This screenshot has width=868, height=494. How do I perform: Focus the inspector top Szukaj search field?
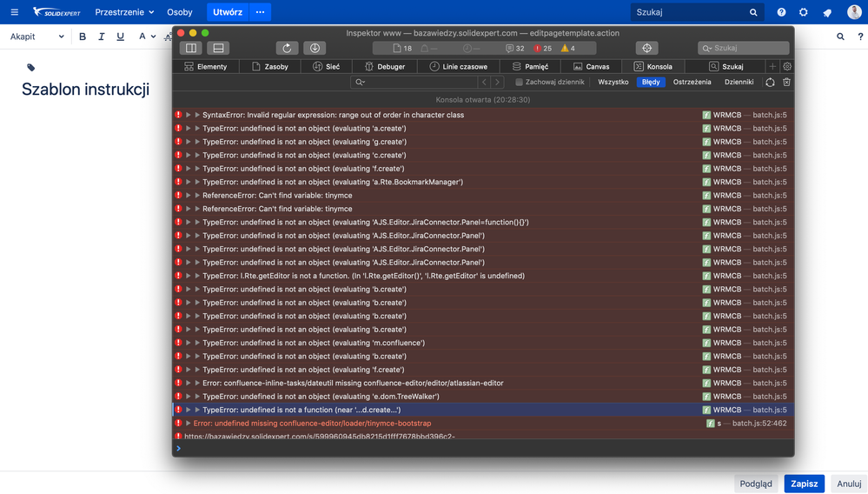coord(744,48)
